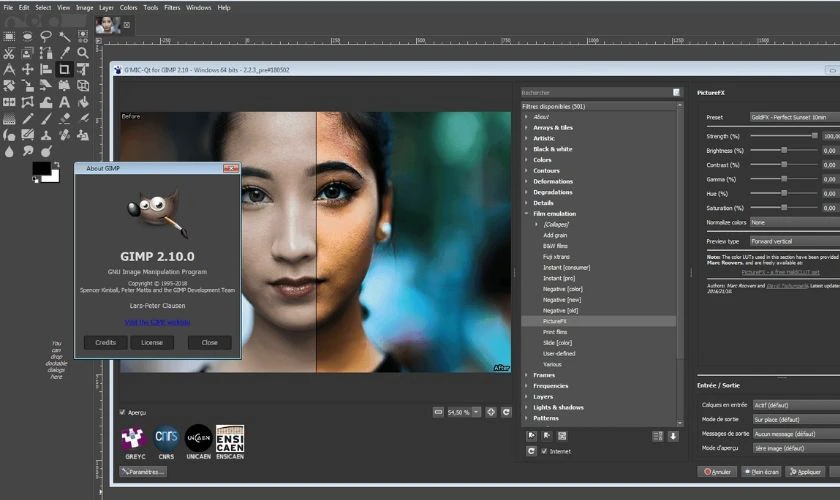Screen dimensions: 840x500
Task: Click the G'MIC refresh filters icon beside Internet
Action: click(531, 451)
